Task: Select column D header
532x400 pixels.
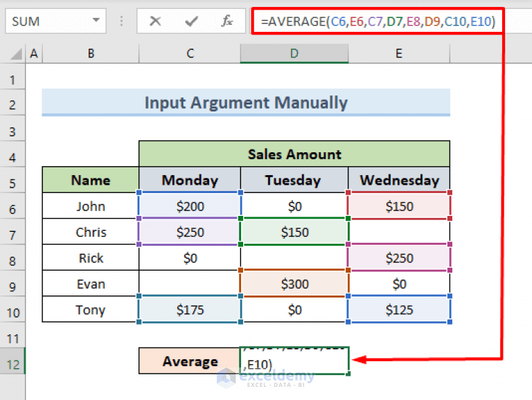Action: coord(294,53)
